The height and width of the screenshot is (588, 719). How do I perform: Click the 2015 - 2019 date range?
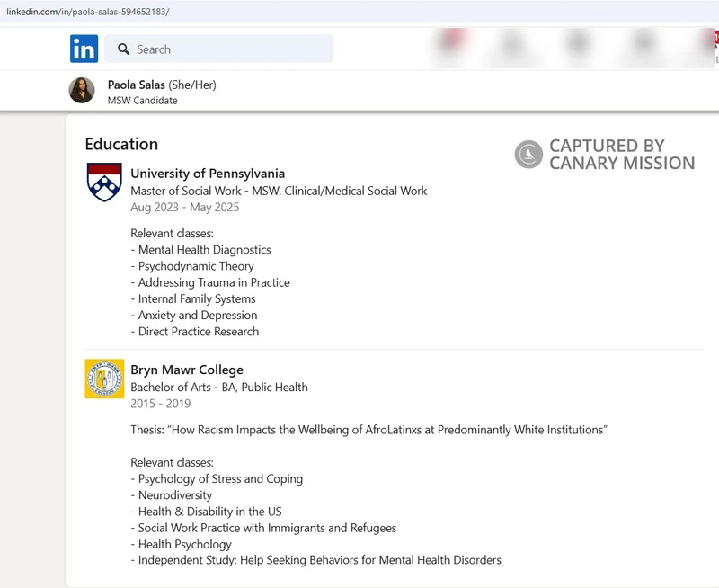(161, 404)
